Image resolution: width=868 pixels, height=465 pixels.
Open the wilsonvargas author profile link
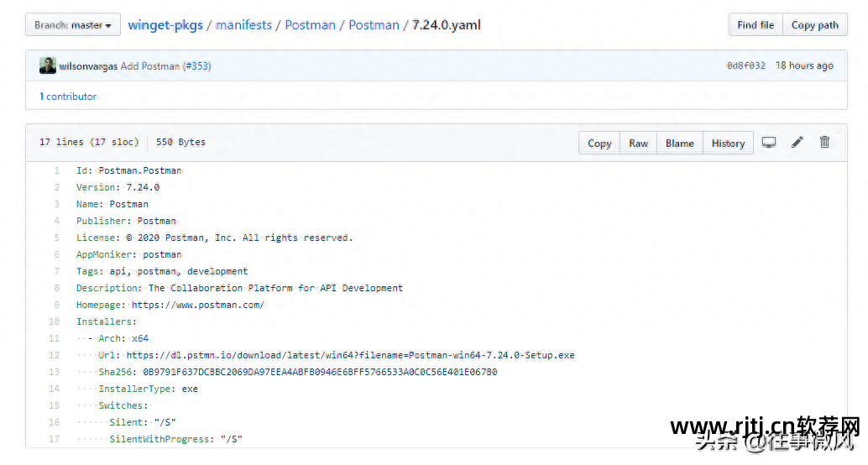(88, 66)
